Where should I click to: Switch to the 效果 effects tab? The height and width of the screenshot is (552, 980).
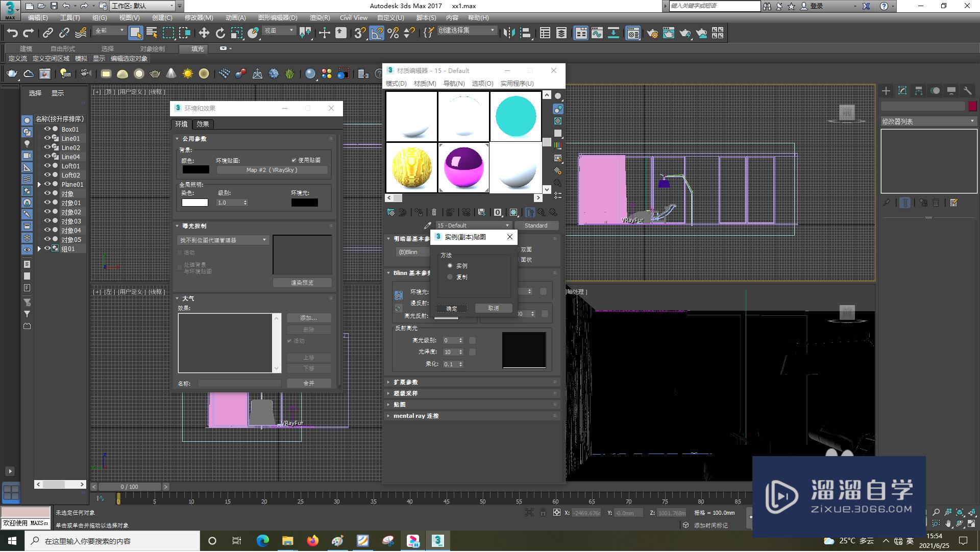pyautogui.click(x=203, y=124)
